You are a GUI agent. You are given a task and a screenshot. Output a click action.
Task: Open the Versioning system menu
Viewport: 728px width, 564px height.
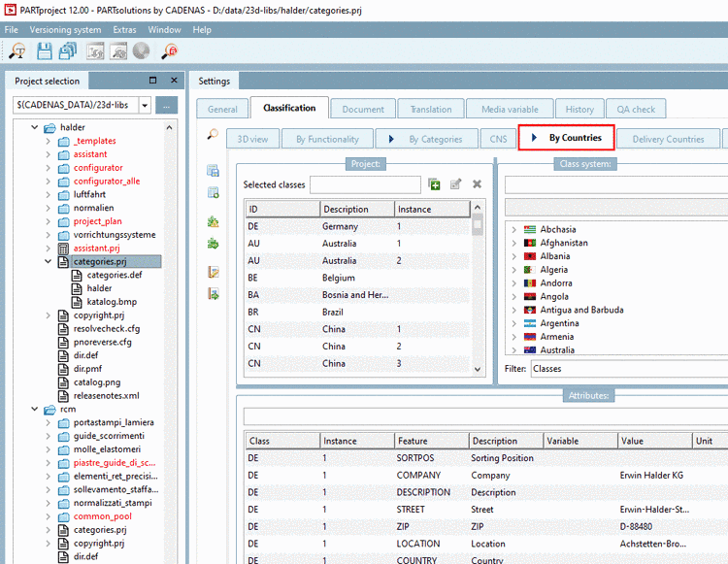coord(64,30)
